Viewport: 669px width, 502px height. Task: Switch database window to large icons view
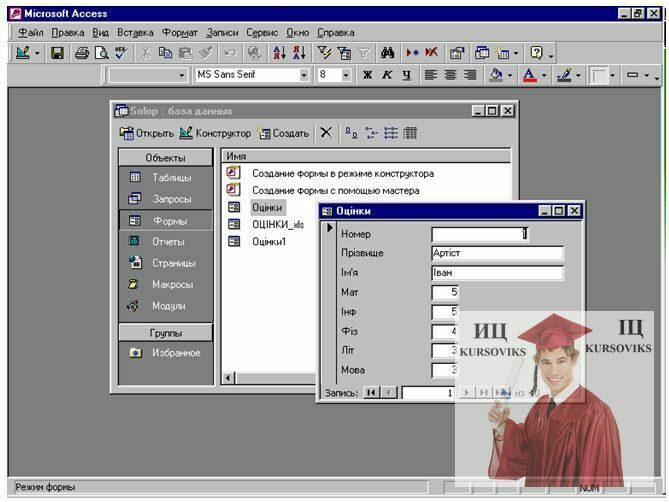(351, 133)
